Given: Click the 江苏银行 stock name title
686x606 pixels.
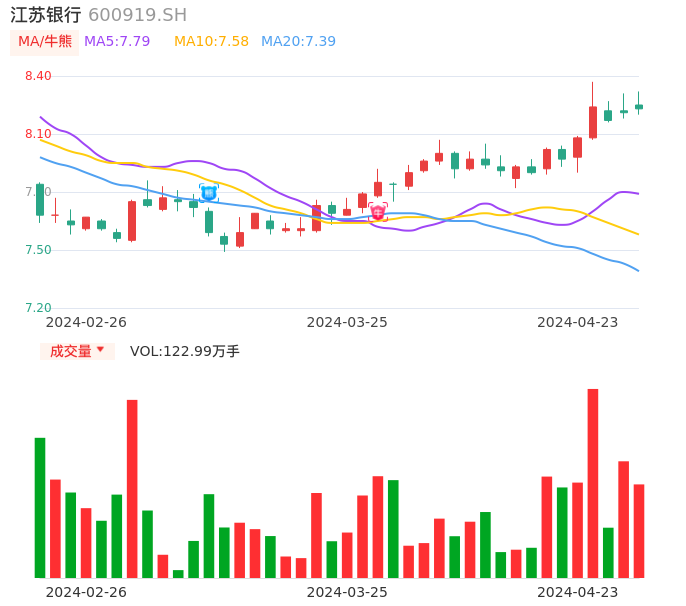Looking at the screenshot, I should coord(46,15).
